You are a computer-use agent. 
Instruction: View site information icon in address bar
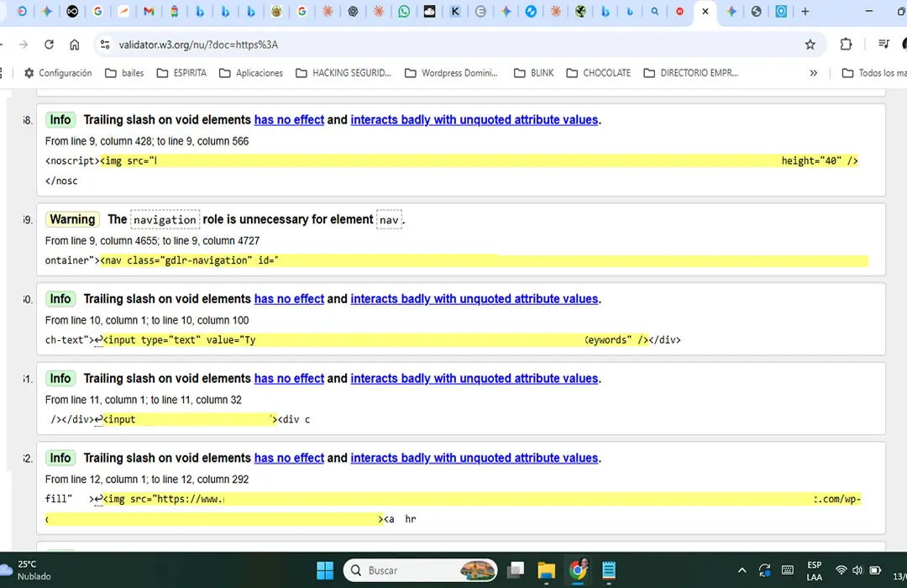104,45
